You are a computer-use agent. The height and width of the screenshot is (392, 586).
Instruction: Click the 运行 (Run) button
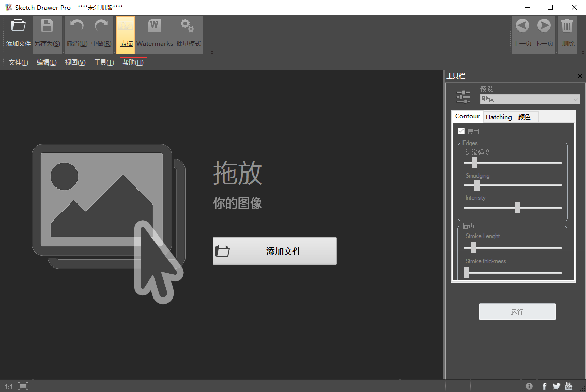[x=517, y=311]
